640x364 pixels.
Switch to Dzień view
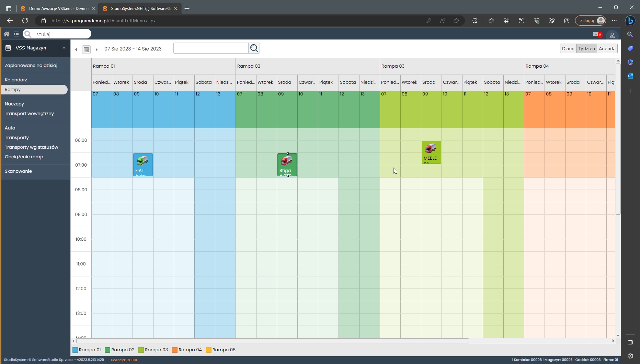point(568,48)
